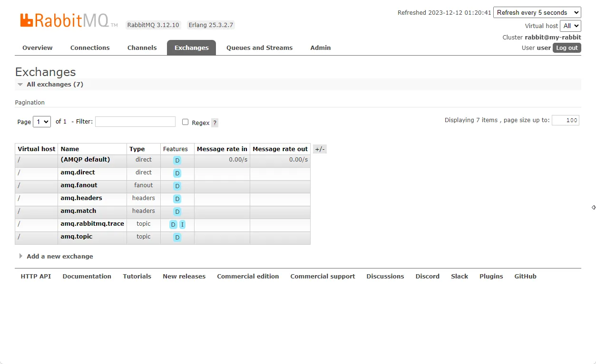The width and height of the screenshot is (596, 364).
Task: Click the +/- column selector icon
Action: click(x=320, y=149)
